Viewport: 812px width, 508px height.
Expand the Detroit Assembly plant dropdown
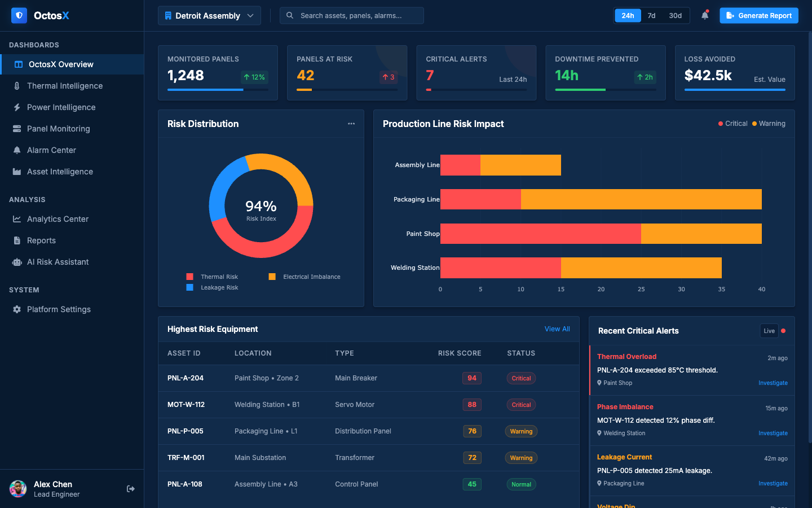[209, 16]
